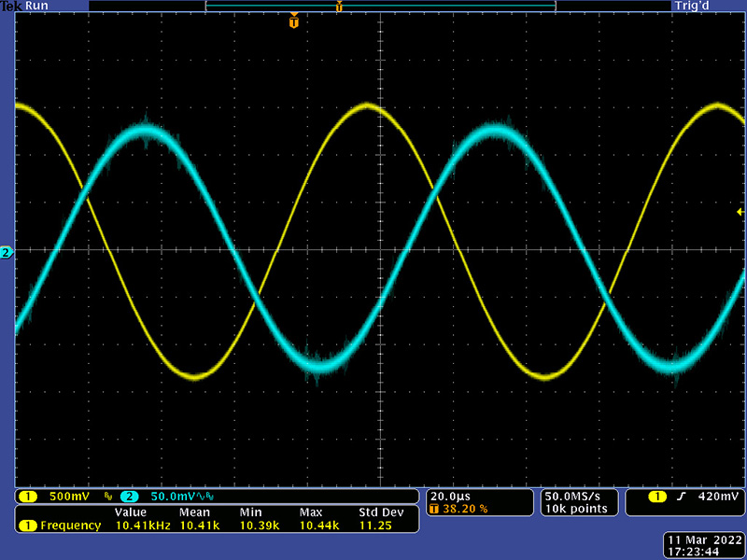Click the Mean value 10.41k
The image size is (747, 560).
coord(200,525)
